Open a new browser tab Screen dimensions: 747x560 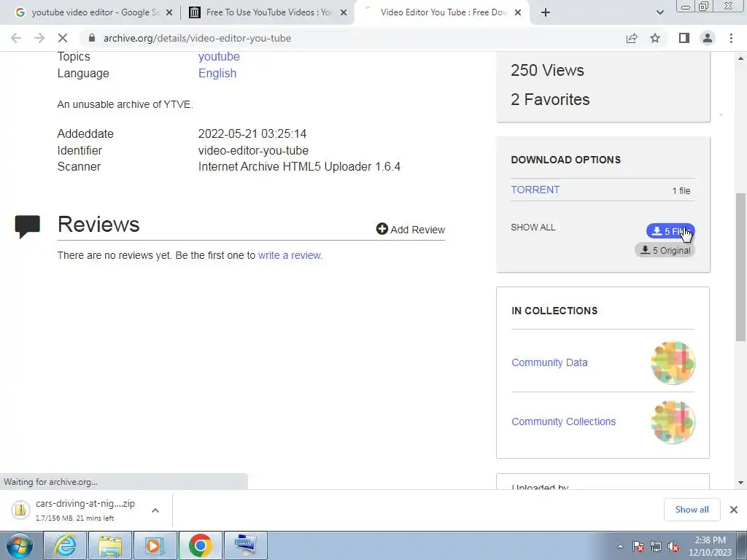[546, 12]
